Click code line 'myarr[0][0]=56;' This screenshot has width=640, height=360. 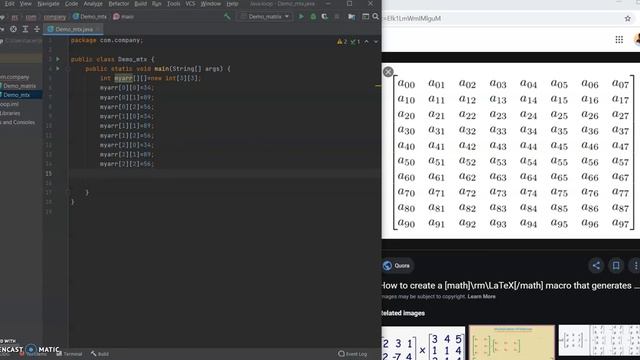[127, 88]
